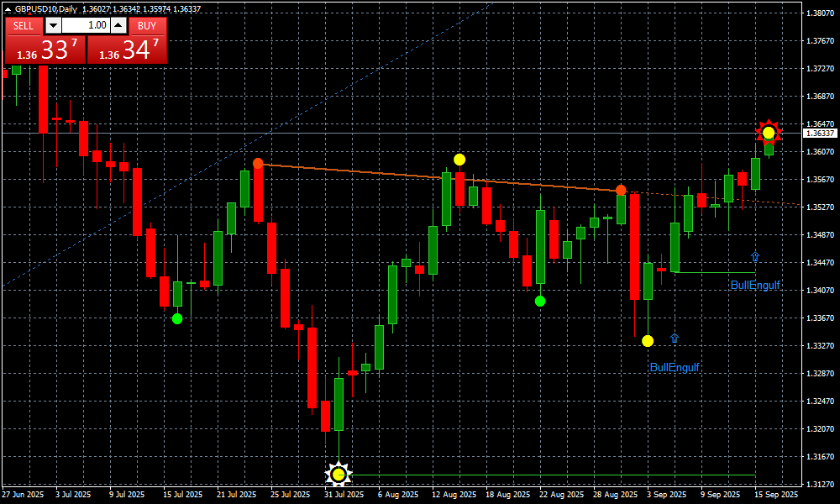840x504 pixels.
Task: Click the BUY button
Action: (147, 25)
